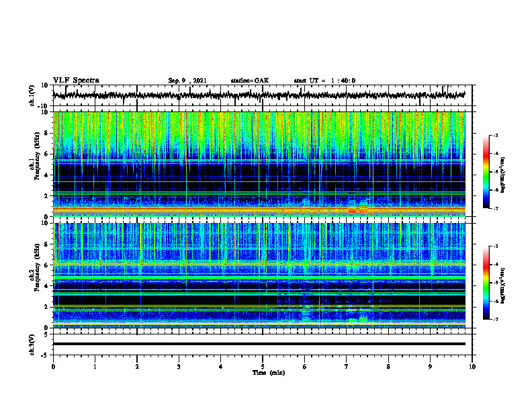
Task: Click the ch.1 spectrogram color scale bar
Action: point(486,172)
